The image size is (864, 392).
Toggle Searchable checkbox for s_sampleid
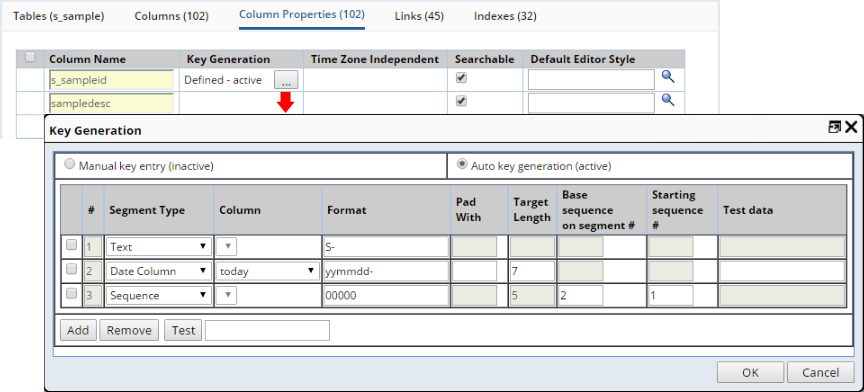coord(462,78)
